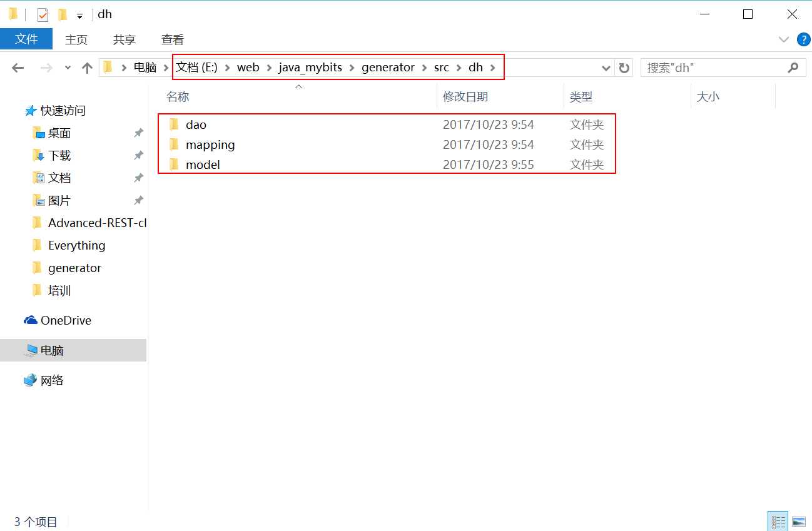This screenshot has height=531, width=812.
Task: Click src in the address path
Action: point(441,68)
